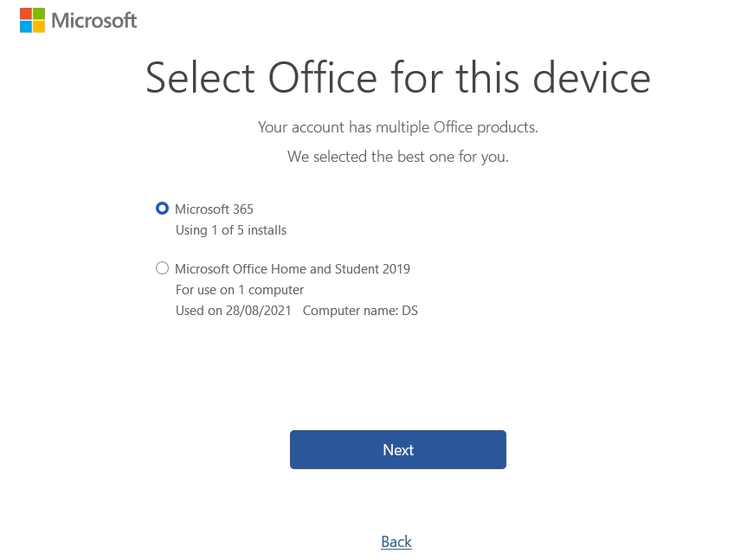Click the Microsoft wordmark text
Image resolution: width=753 pixels, height=560 pixels.
94,21
